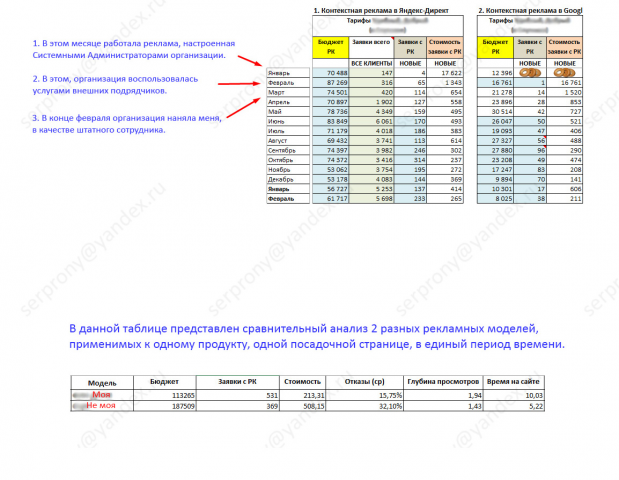
Task: Click the last row cost cell '265'
Action: [445, 199]
